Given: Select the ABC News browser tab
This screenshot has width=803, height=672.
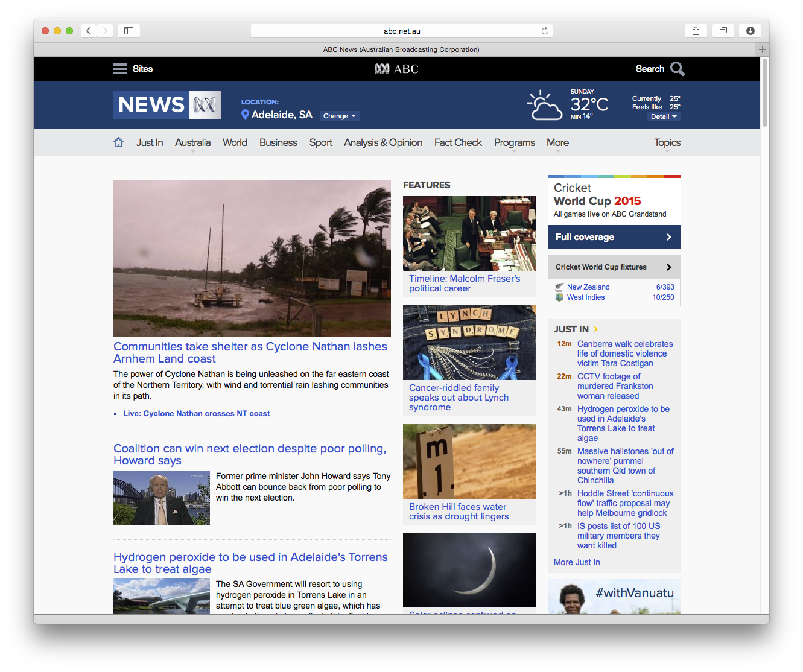Looking at the screenshot, I should [x=401, y=49].
